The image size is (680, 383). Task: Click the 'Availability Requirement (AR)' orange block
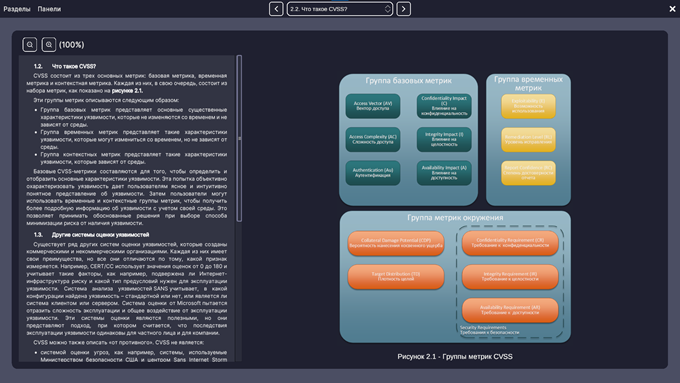[510, 310]
